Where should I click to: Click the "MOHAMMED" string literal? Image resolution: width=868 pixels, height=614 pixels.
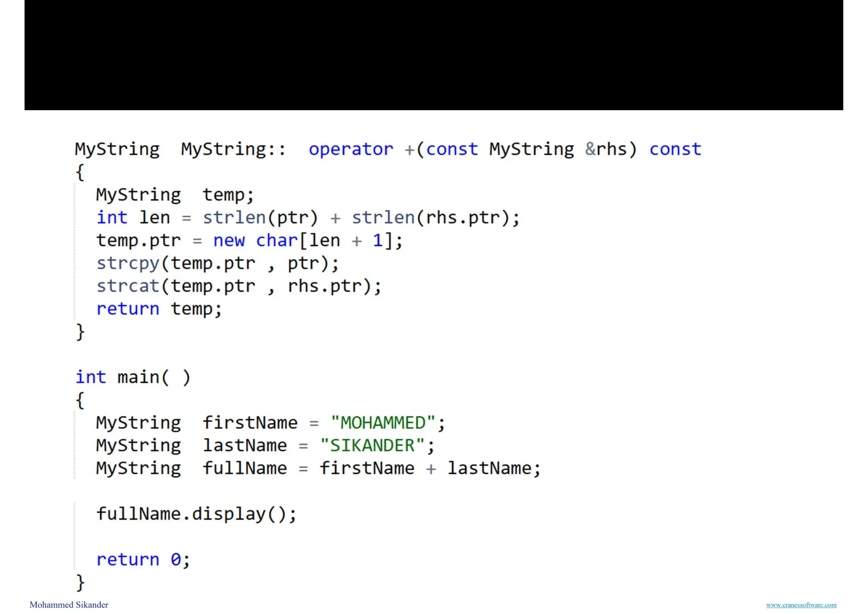(x=383, y=423)
